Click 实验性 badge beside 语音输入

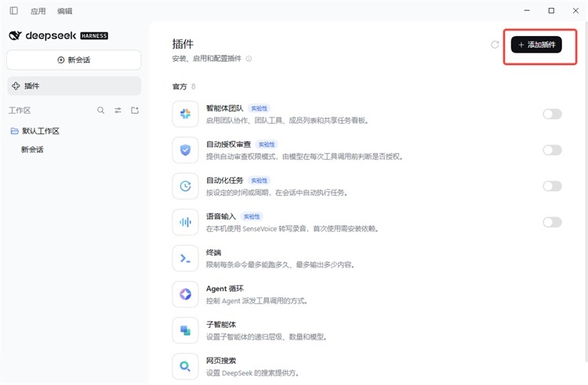tap(252, 216)
